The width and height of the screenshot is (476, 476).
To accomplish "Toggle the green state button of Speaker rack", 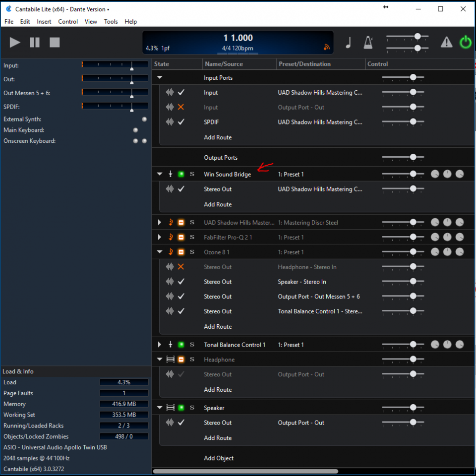I will pyautogui.click(x=181, y=408).
